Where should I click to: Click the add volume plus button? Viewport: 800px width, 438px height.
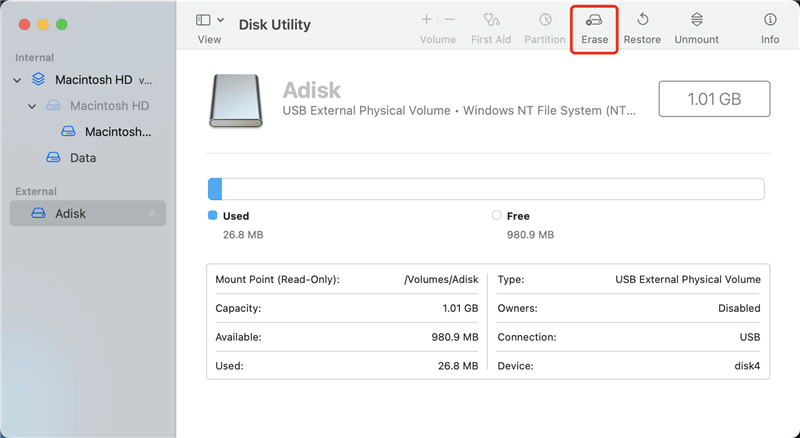[x=427, y=19]
